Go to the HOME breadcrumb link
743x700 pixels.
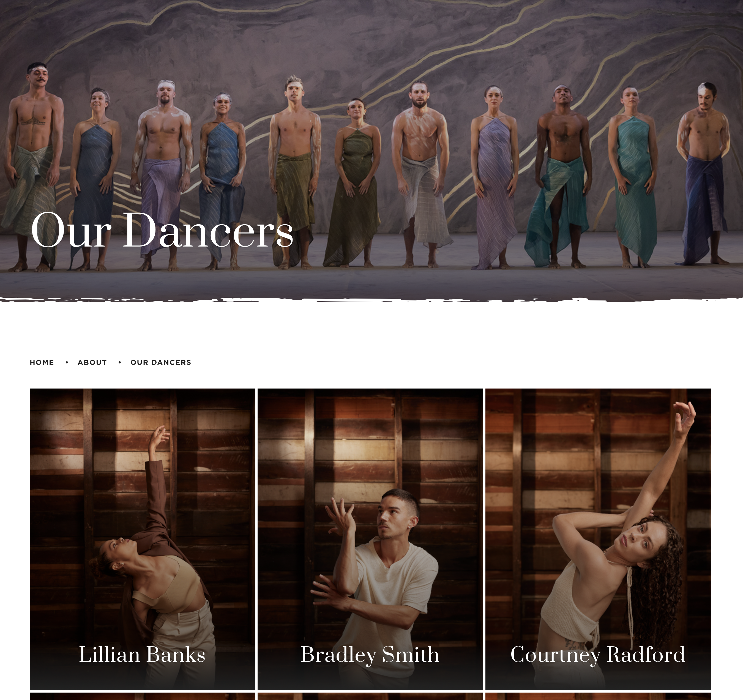[x=42, y=363]
